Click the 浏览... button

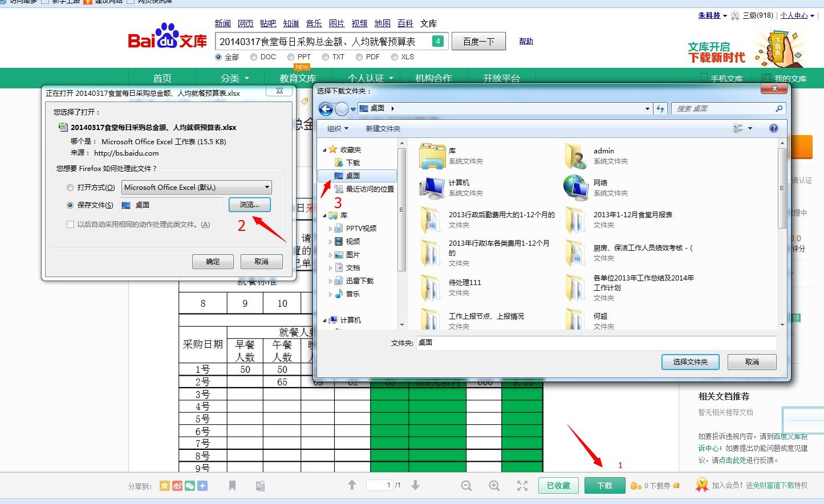click(x=249, y=205)
